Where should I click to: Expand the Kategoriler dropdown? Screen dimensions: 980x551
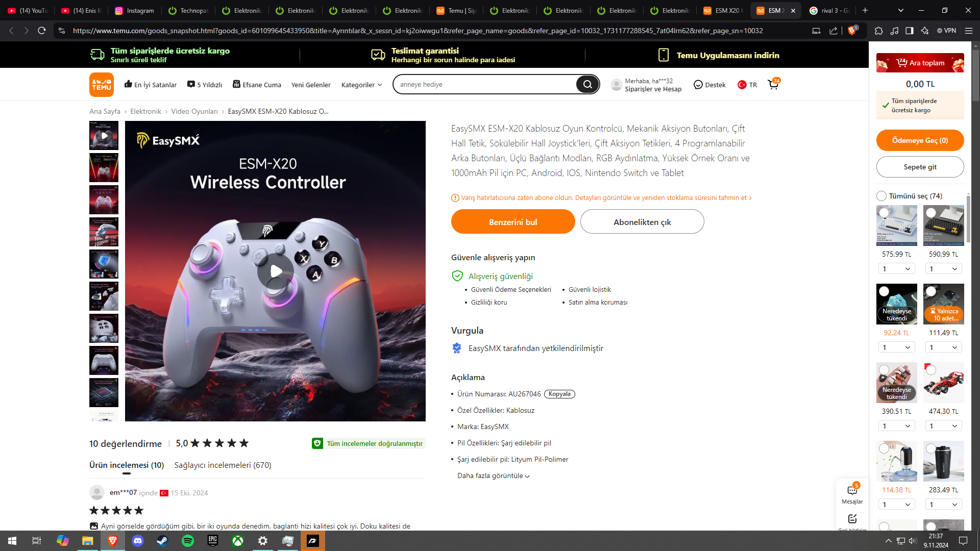361,85
